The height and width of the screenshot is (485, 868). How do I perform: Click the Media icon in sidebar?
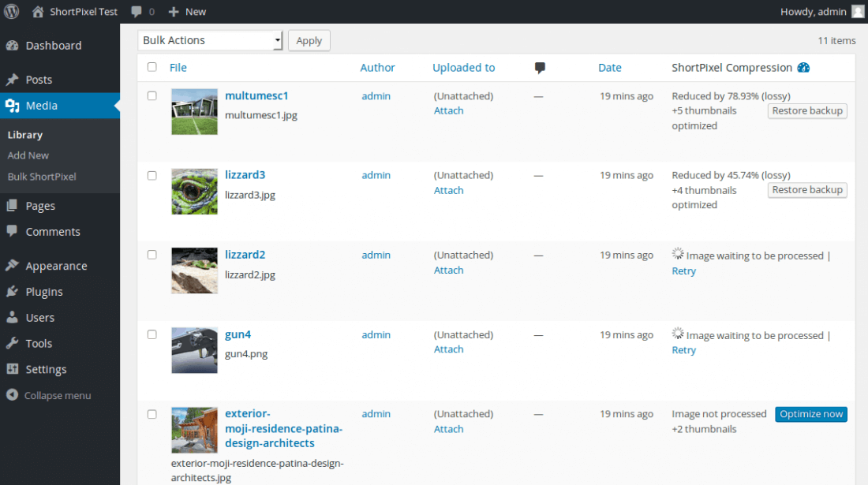click(12, 106)
